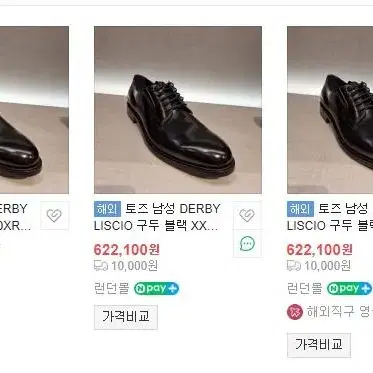Click the delivery truck icon under the middle price

coord(101,266)
